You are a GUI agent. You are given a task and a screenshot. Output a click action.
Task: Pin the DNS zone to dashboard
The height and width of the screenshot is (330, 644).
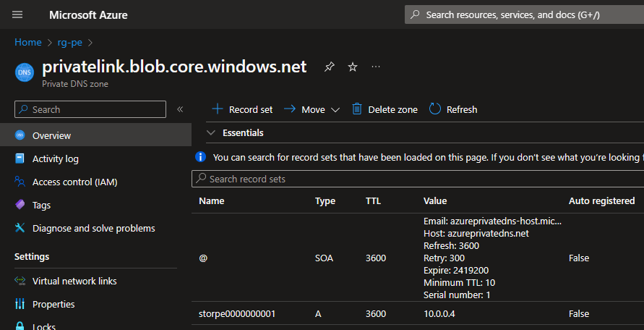click(x=329, y=67)
